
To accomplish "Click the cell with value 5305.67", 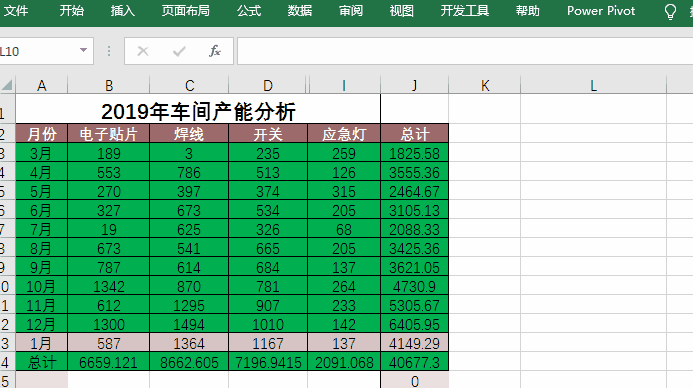I will tap(415, 305).
